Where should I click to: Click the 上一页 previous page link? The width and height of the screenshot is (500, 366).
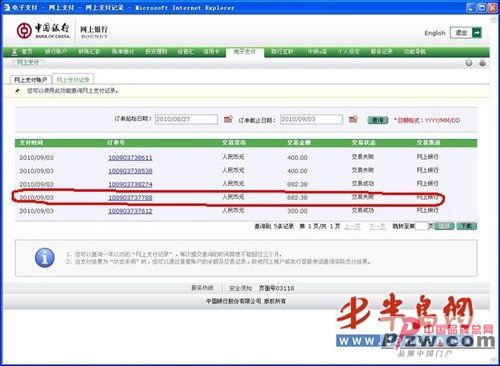(x=352, y=226)
